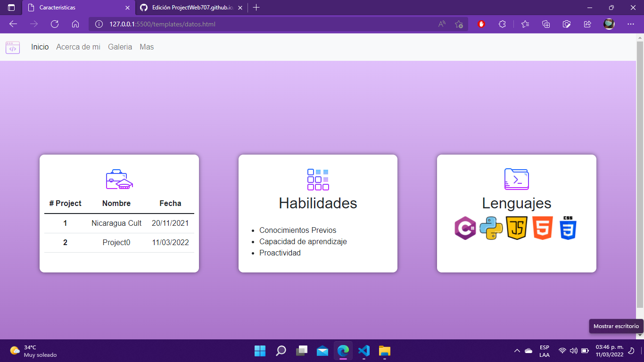Click the CSS3 logo
Screen dimensions: 644x362
(x=568, y=229)
